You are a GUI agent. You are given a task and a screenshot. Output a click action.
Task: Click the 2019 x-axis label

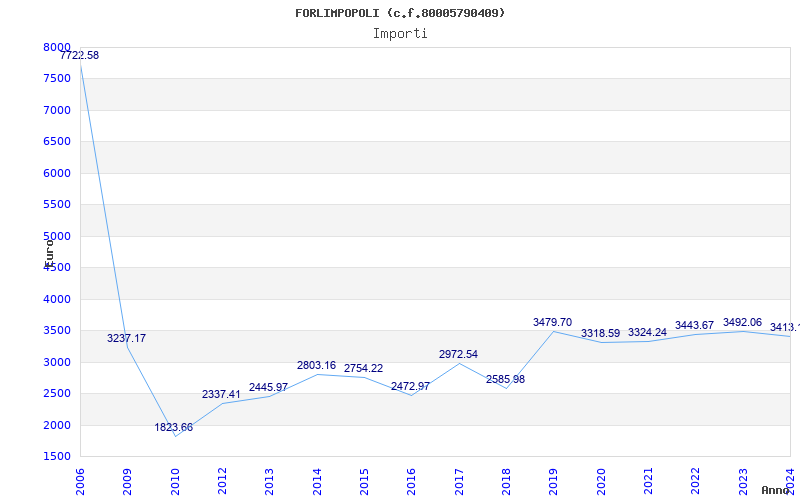[554, 482]
